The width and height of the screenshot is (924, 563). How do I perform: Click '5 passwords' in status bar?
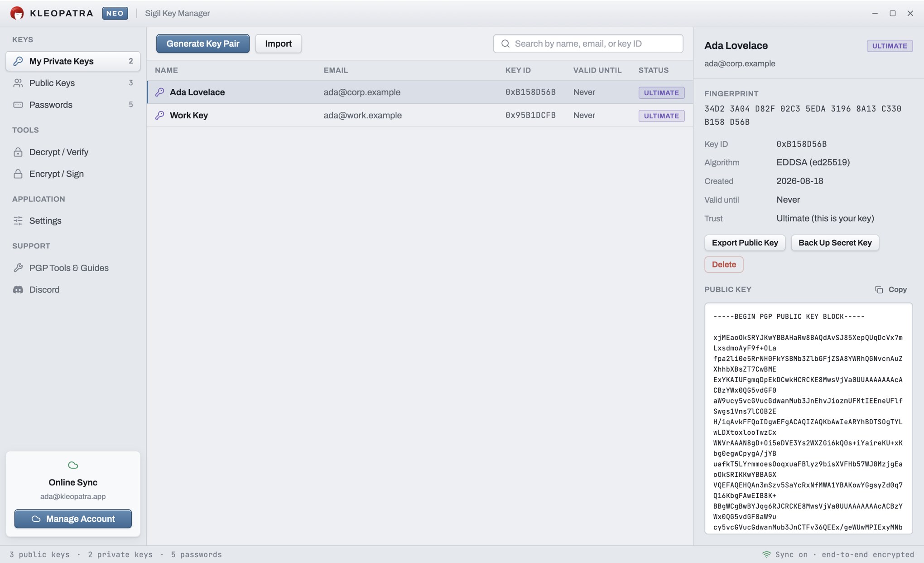click(196, 554)
